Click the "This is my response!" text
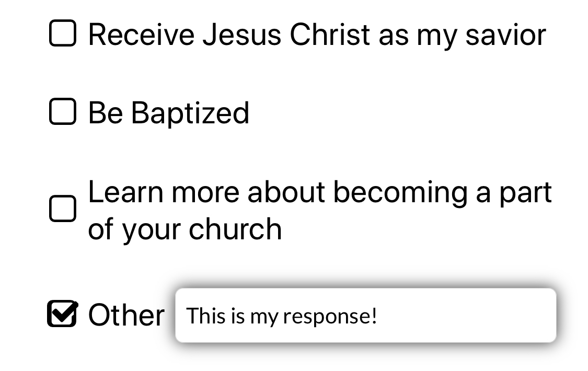The height and width of the screenshot is (371, 588). coord(281,316)
